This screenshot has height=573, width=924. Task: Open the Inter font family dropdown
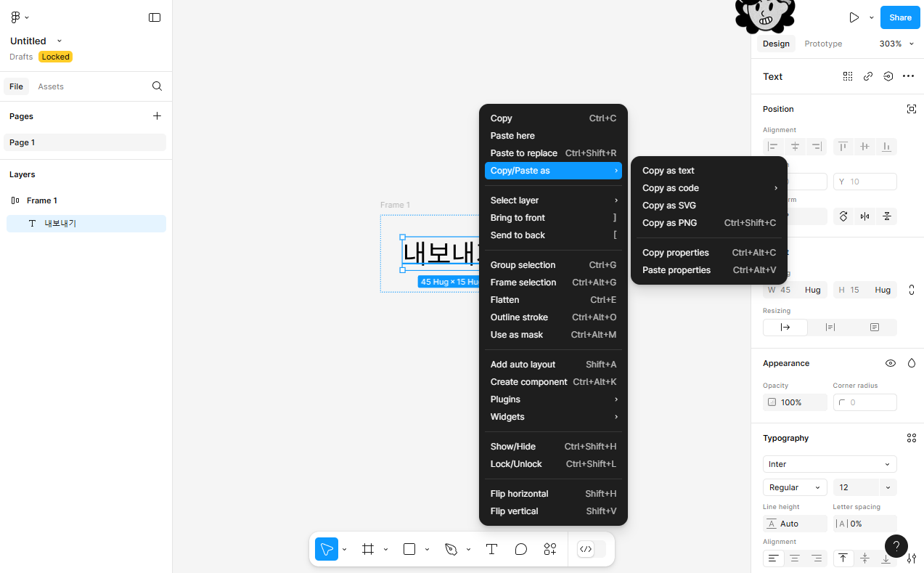830,464
